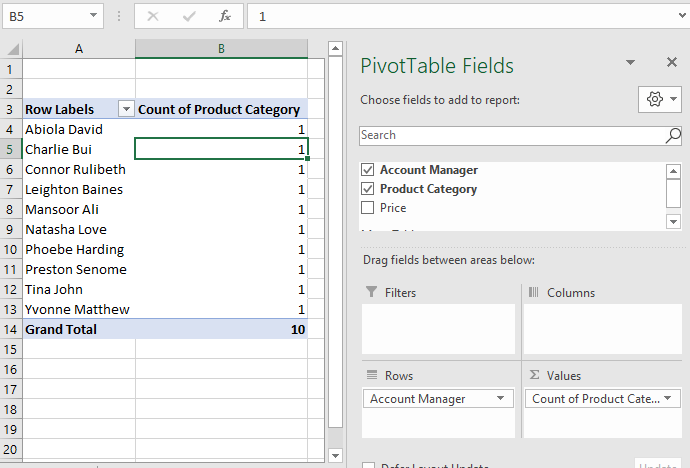Click in the field Search box
Image resolution: width=690 pixels, height=468 pixels.
click(x=510, y=135)
